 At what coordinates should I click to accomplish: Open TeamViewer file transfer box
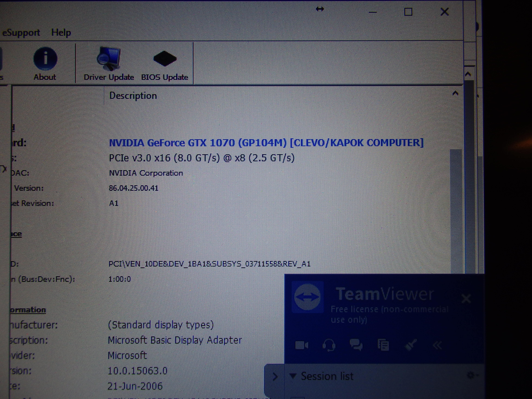click(x=383, y=345)
